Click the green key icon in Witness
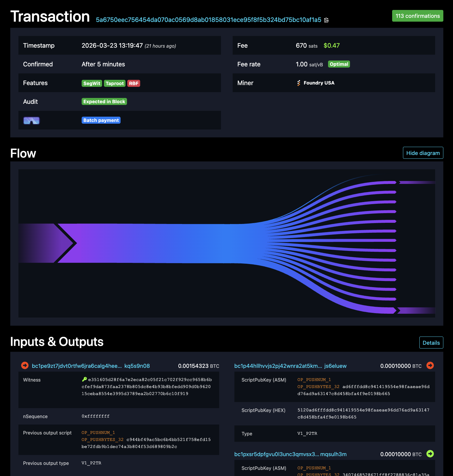Image resolution: width=453 pixels, height=476 pixels. [x=84, y=379]
